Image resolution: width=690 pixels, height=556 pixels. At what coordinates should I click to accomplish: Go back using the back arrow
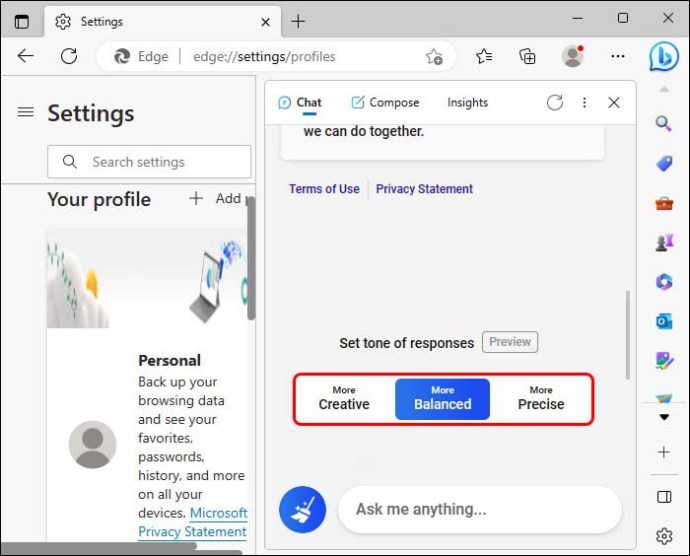click(x=26, y=56)
